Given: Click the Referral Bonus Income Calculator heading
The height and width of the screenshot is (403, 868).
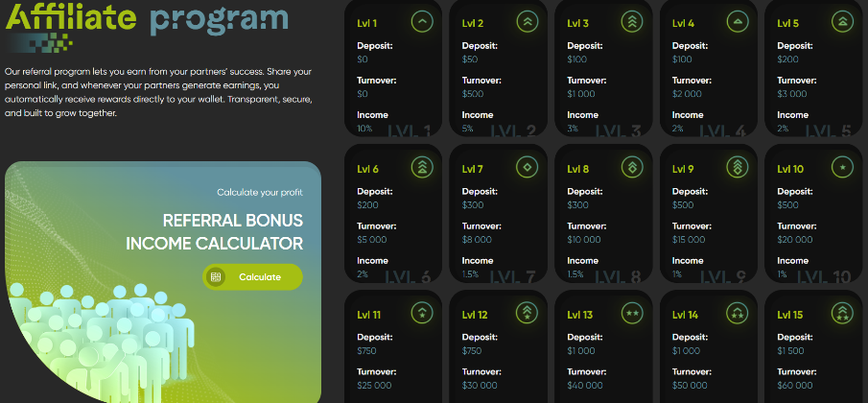Looking at the screenshot, I should [232, 231].
